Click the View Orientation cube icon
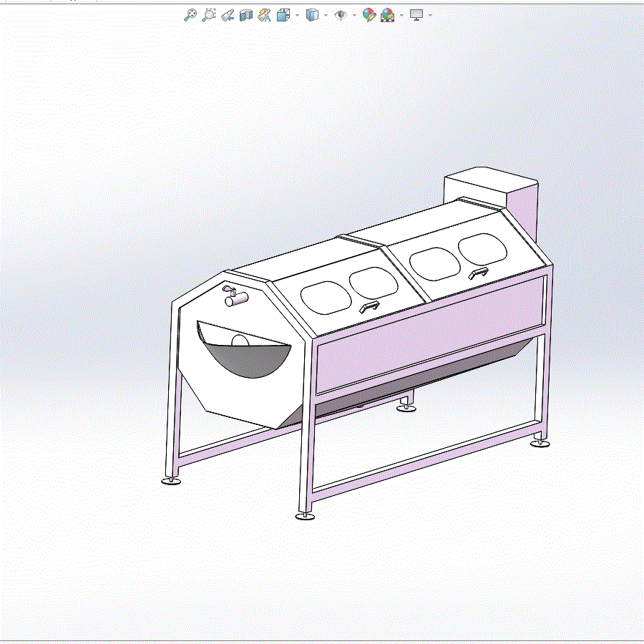 click(283, 16)
